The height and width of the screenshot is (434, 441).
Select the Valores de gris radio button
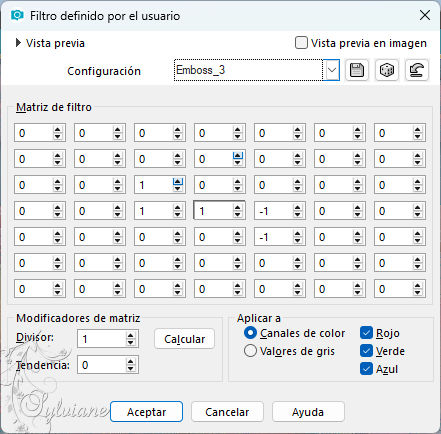(x=250, y=351)
